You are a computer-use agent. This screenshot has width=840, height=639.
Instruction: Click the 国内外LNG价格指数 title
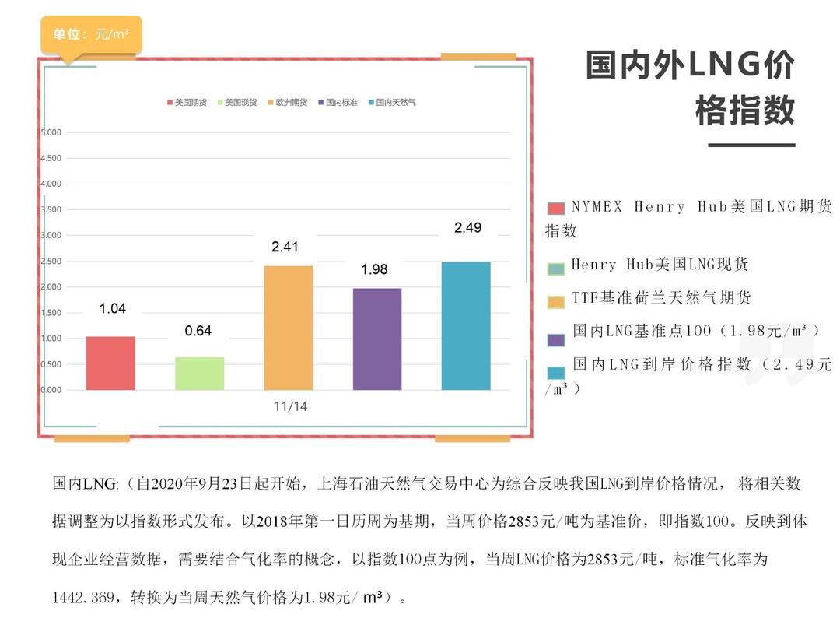coord(691,87)
